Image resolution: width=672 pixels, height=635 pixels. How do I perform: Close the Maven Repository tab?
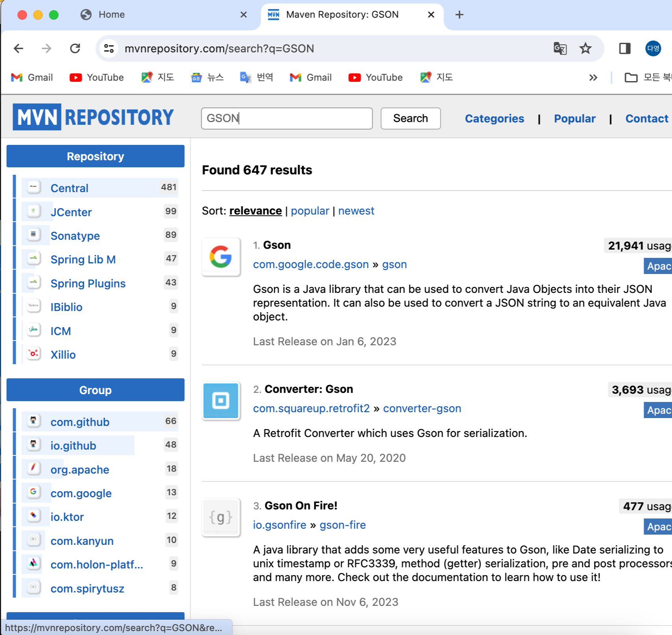click(x=431, y=15)
